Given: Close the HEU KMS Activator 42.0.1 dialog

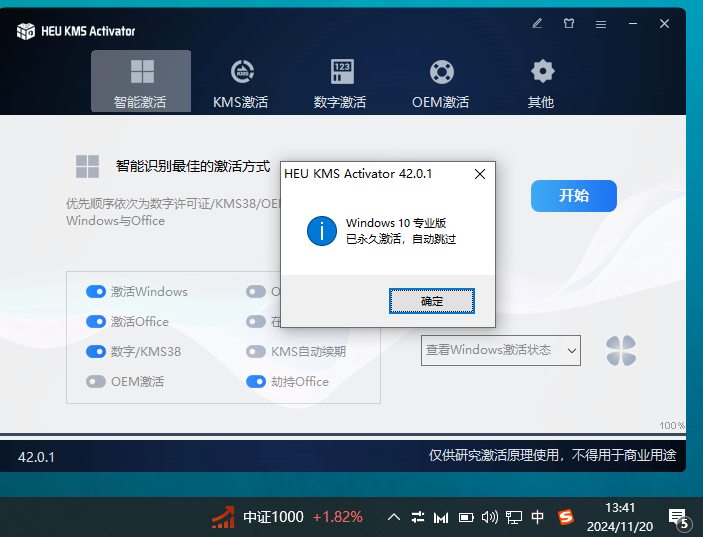Looking at the screenshot, I should 480,174.
